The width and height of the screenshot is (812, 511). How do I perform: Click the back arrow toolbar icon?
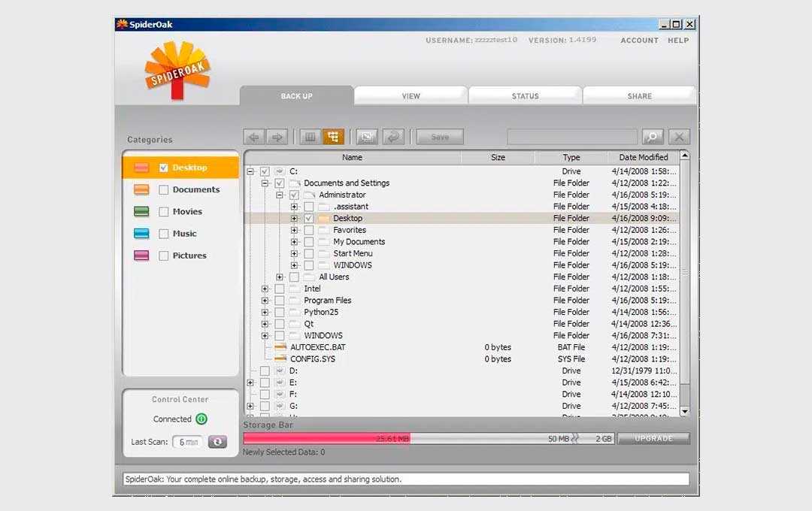[x=254, y=137]
